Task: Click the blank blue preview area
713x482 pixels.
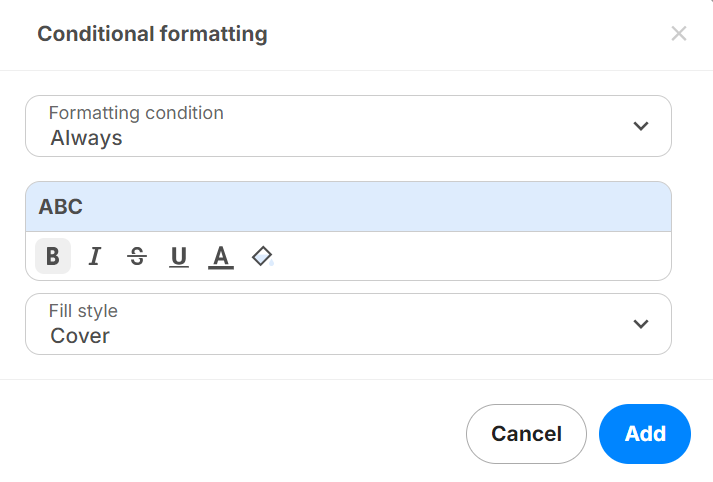Action: 400,207
